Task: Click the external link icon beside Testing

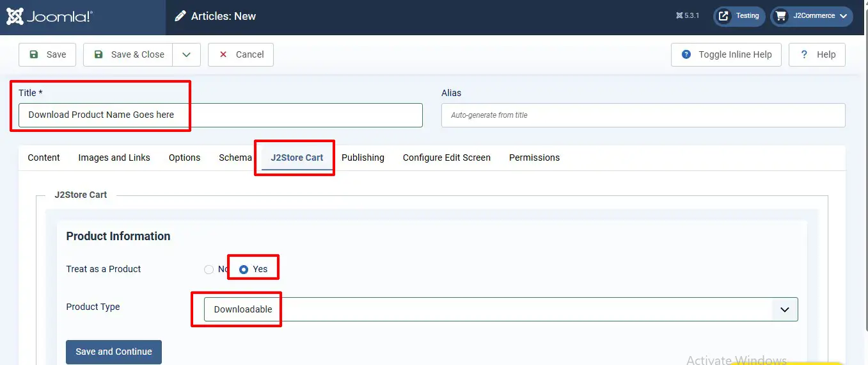Action: pos(723,16)
